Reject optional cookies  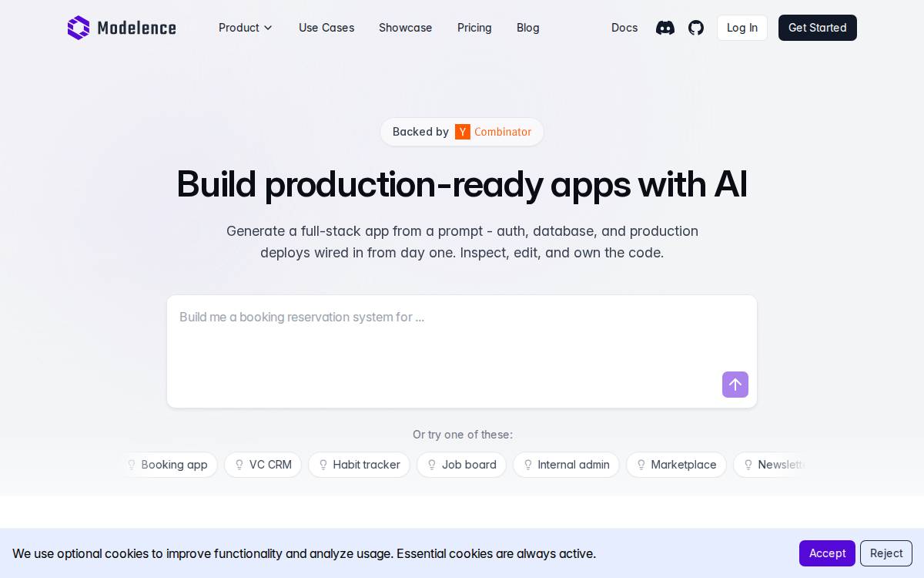coord(886,553)
